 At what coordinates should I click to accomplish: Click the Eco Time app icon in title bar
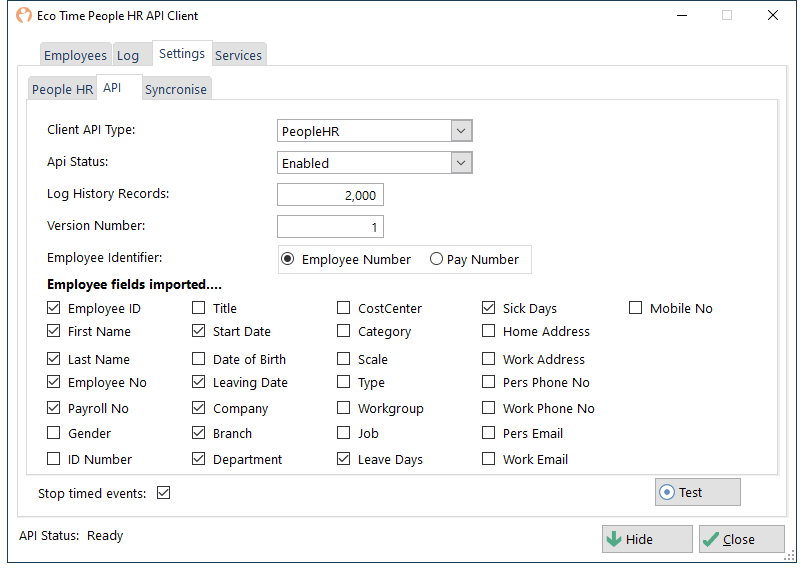pos(24,15)
